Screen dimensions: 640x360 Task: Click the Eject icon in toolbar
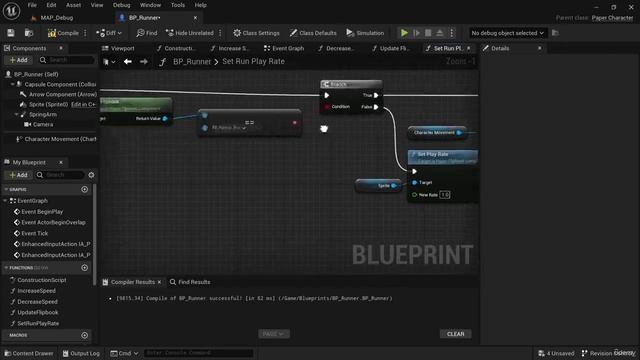440,33
